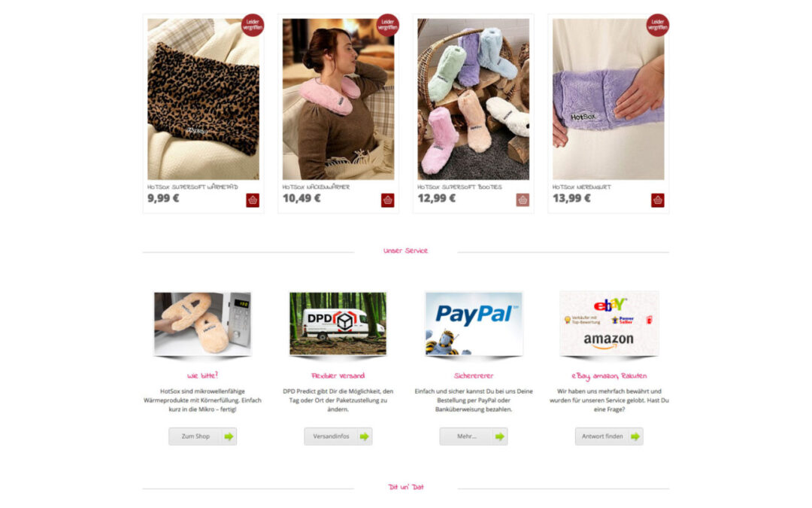Image resolution: width=812 pixels, height=508 pixels.
Task: Click the PayPal logo image
Action: point(474,324)
